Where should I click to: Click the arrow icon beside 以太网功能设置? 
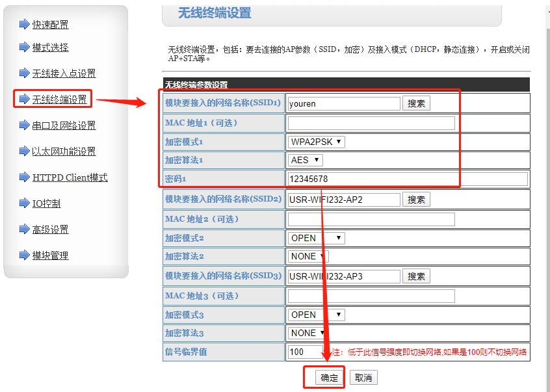(x=25, y=151)
